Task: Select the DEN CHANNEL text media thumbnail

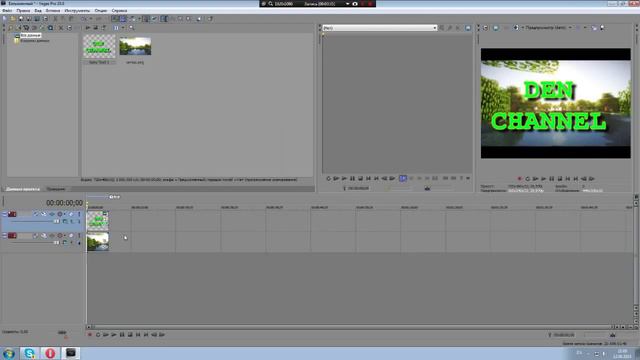Action: 99,47
